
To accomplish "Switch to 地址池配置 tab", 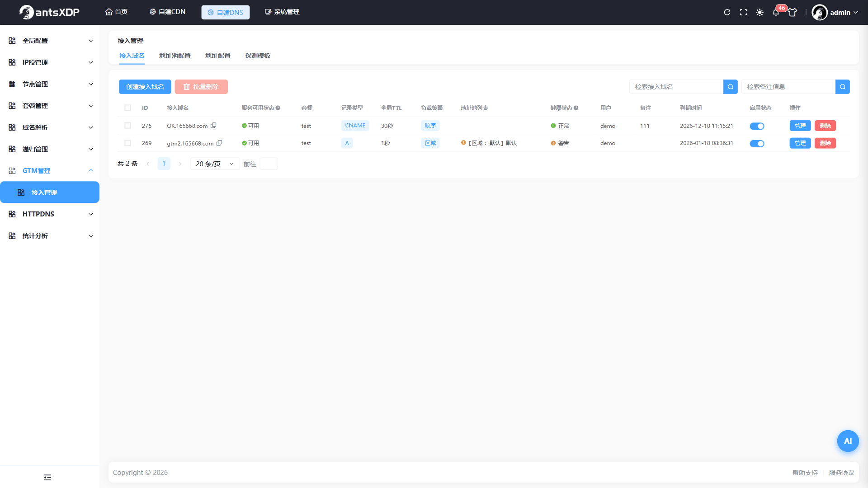I will 175,56.
